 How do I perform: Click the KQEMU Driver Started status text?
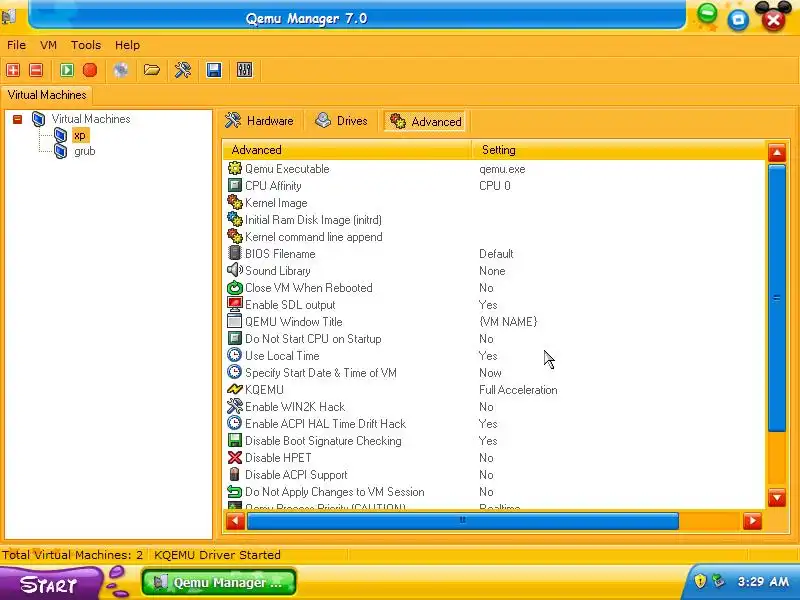[x=217, y=555]
